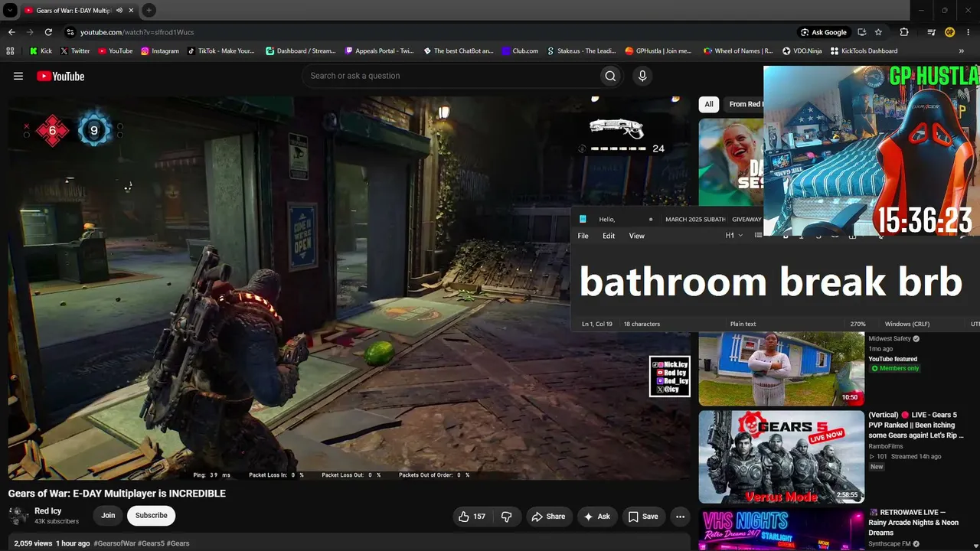The width and height of the screenshot is (980, 551).
Task: Open the KickTools Dashboard bookmark
Action: pyautogui.click(x=863, y=51)
